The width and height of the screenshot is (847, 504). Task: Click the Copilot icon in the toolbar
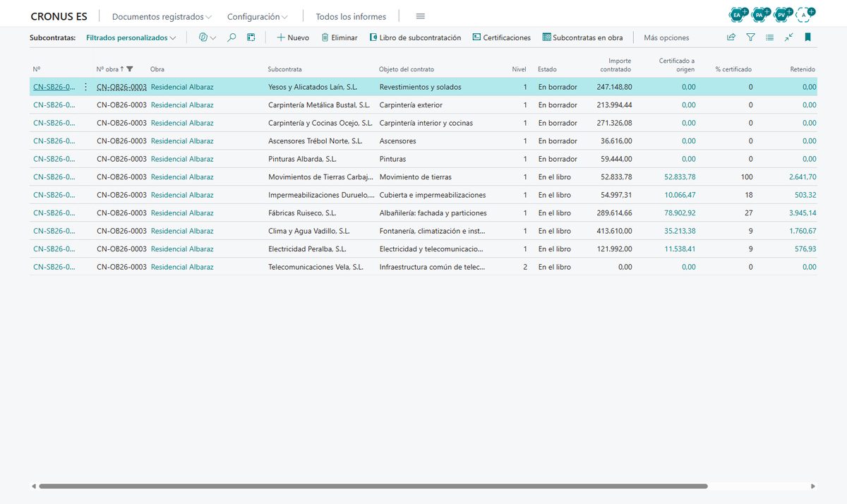pos(203,37)
